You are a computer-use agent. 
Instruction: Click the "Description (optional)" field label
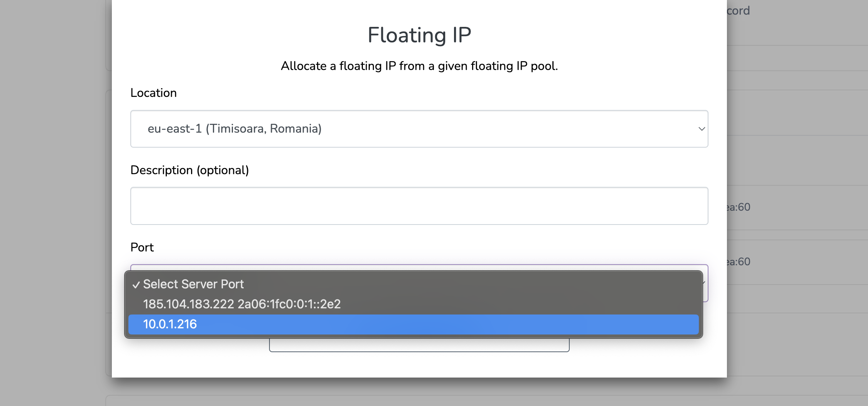190,170
